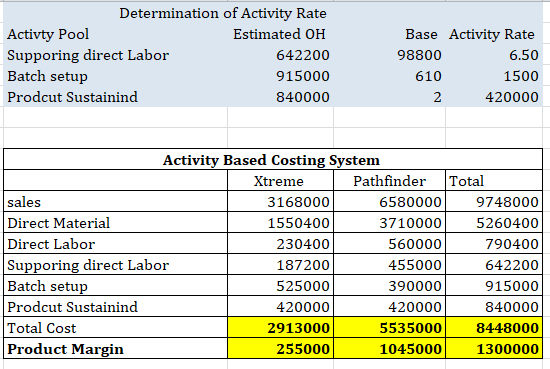
Task: Click the Xtreme Direct Labor value 230400
Action: tap(303, 244)
